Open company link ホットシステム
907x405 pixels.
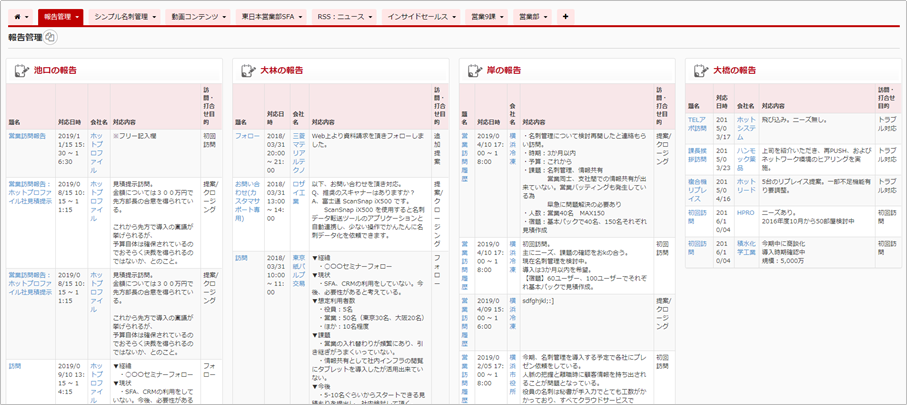click(746, 128)
